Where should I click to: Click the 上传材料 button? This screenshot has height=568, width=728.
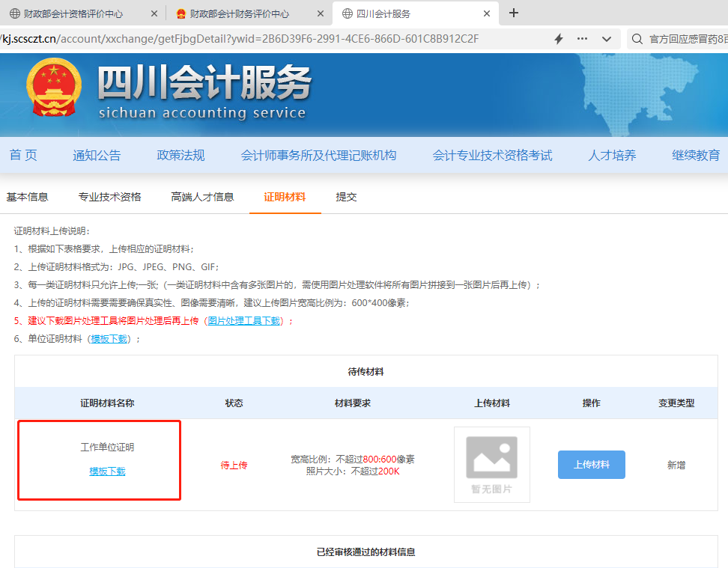[592, 465]
